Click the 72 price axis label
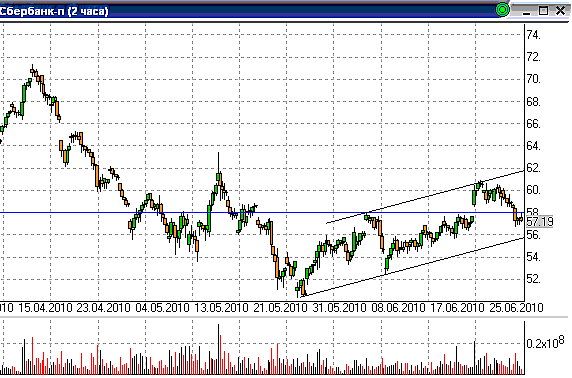 click(x=533, y=57)
